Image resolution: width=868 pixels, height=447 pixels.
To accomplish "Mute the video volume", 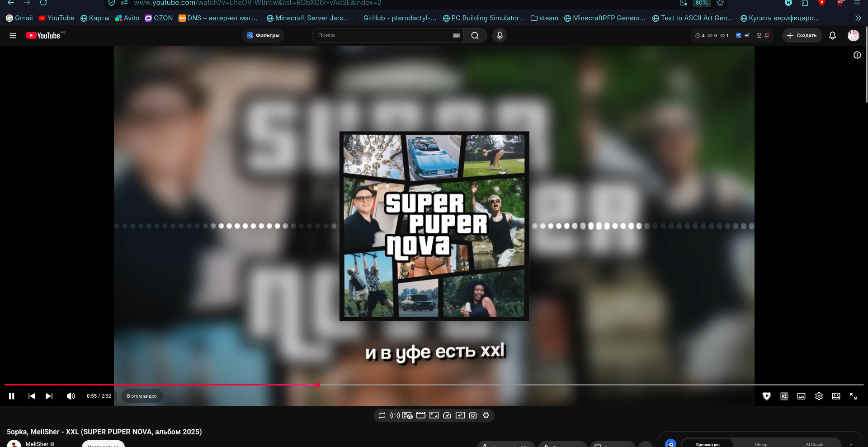I will tap(71, 396).
